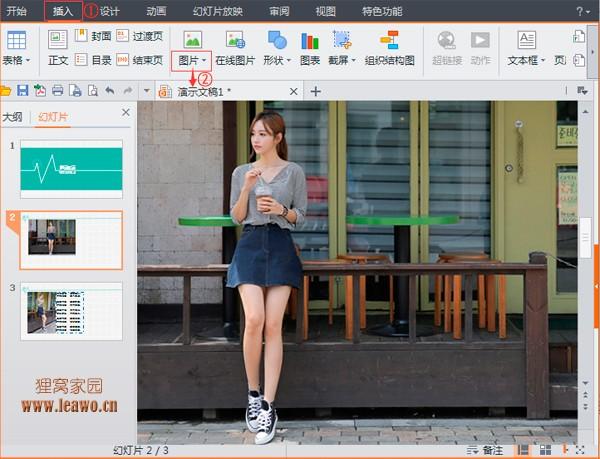Open quick access toolbar dropdown
600x459 pixels.
(x=147, y=91)
